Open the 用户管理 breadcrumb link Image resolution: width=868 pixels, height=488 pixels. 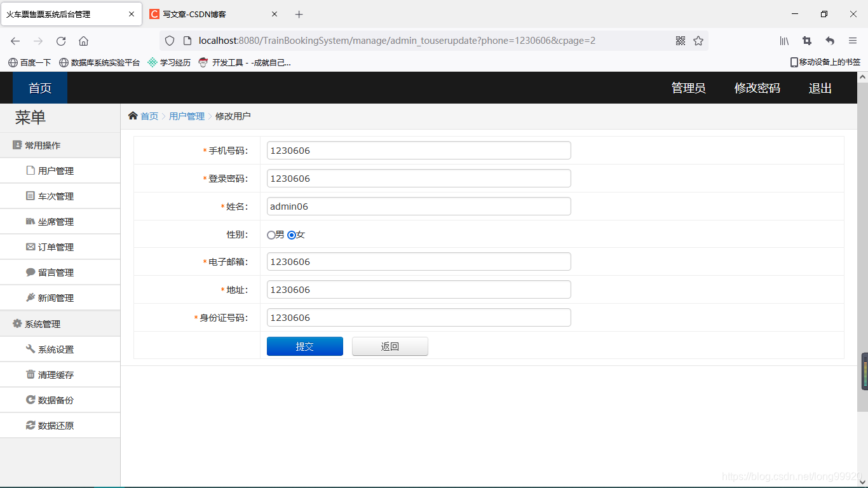click(187, 116)
